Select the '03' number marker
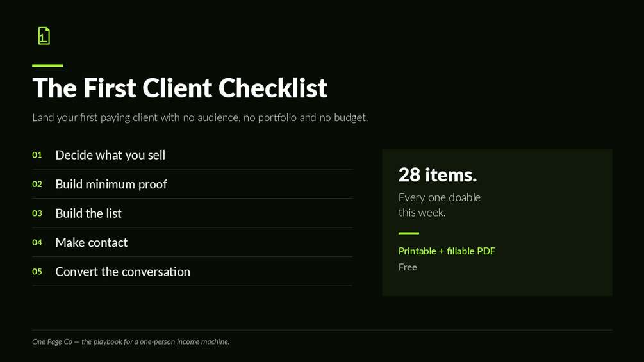The height and width of the screenshot is (362, 644). point(37,213)
